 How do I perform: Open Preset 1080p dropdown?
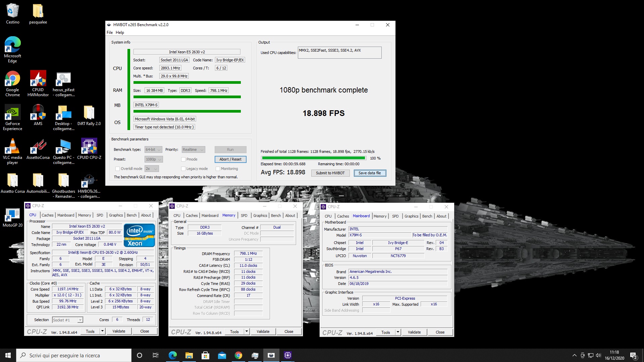pos(154,159)
